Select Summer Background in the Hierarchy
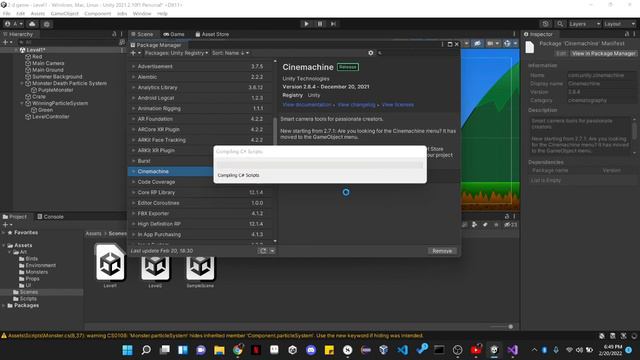Image resolution: width=640 pixels, height=360 pixels. 57,76
